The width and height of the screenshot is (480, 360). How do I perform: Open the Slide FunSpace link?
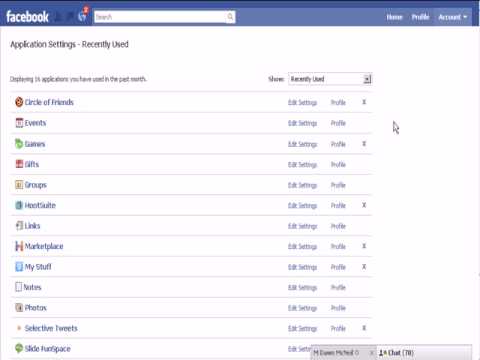(48, 349)
